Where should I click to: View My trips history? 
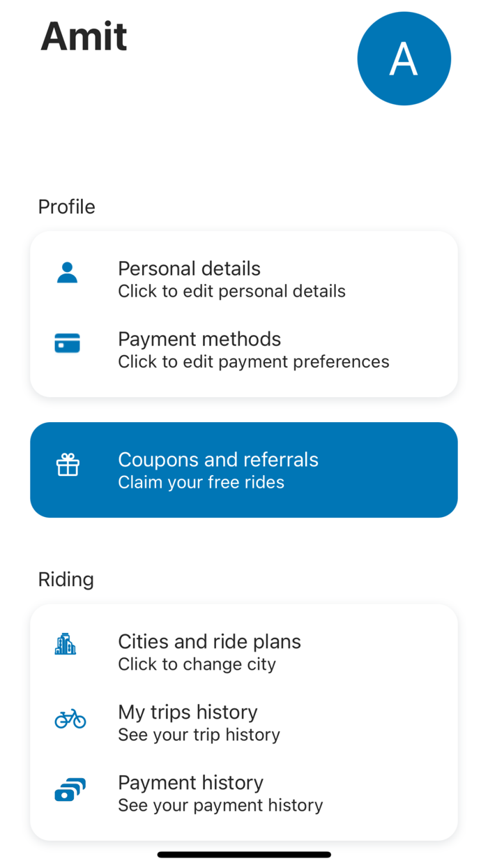click(188, 712)
